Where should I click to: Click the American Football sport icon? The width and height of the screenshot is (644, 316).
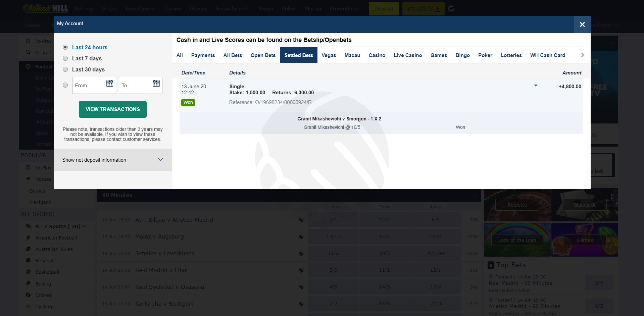click(x=28, y=238)
